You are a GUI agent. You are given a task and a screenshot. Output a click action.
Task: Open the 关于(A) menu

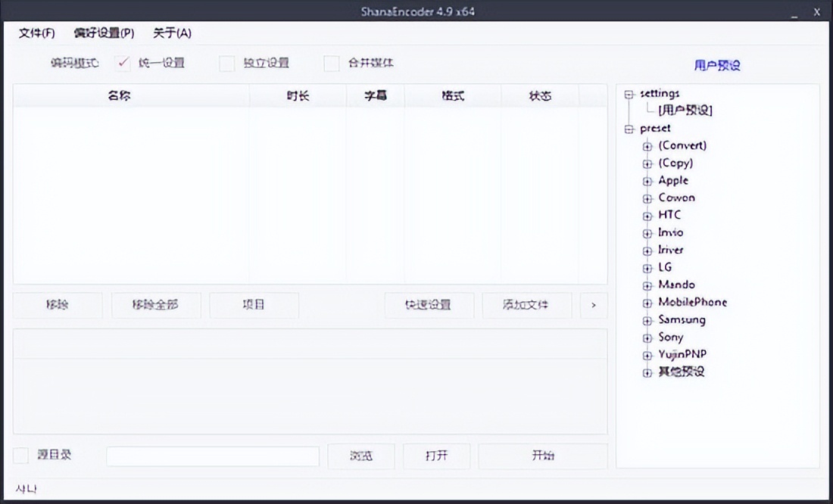click(172, 33)
